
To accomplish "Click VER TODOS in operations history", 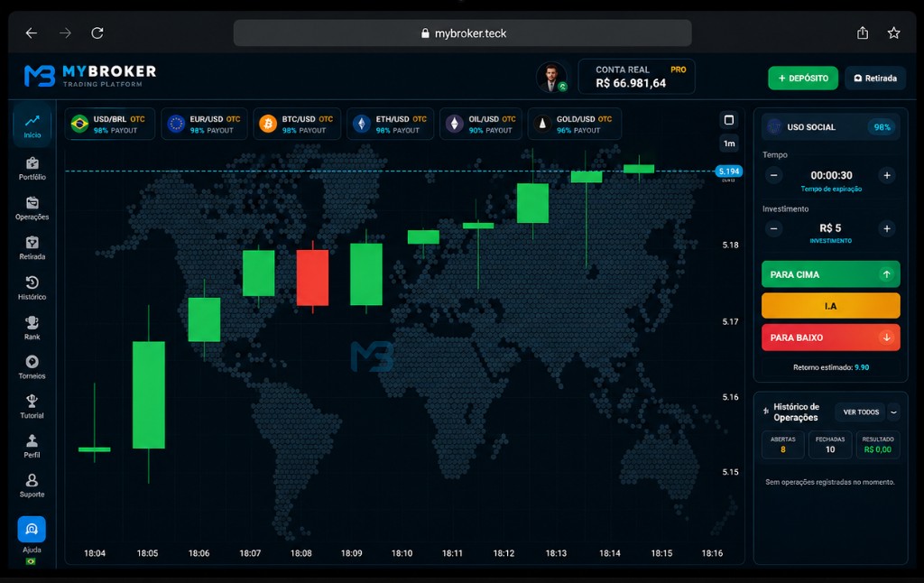I will point(860,412).
